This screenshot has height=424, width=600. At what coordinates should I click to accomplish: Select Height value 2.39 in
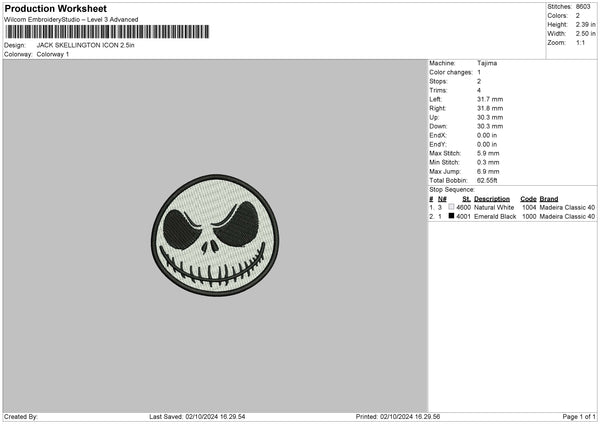pyautogui.click(x=585, y=24)
